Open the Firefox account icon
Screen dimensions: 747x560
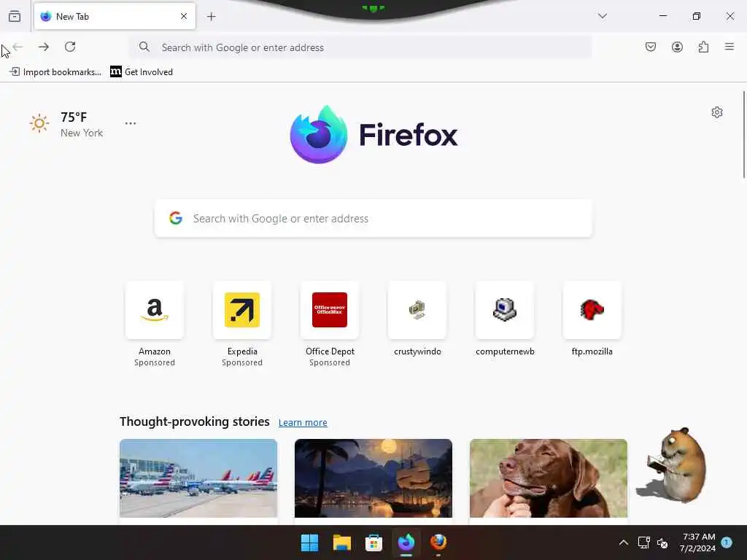(677, 47)
